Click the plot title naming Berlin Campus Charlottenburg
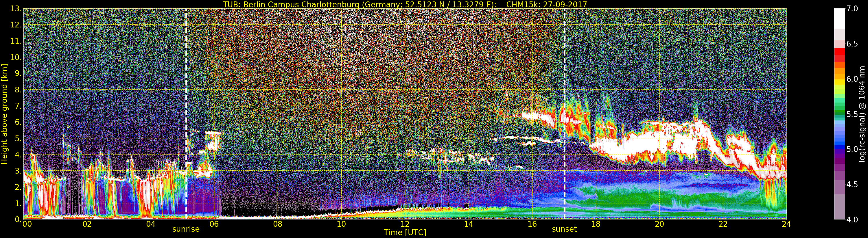Screen dimensions: 868x238 [405, 4]
